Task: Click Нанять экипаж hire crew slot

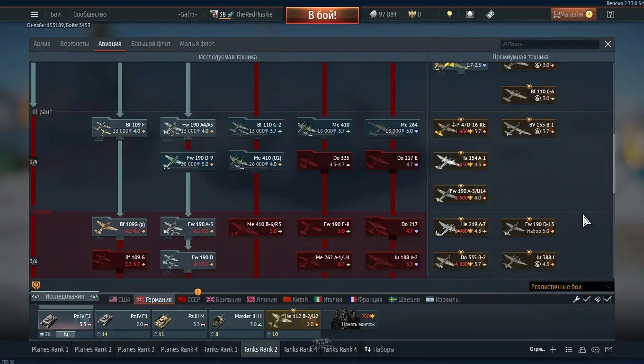Action: [x=351, y=319]
